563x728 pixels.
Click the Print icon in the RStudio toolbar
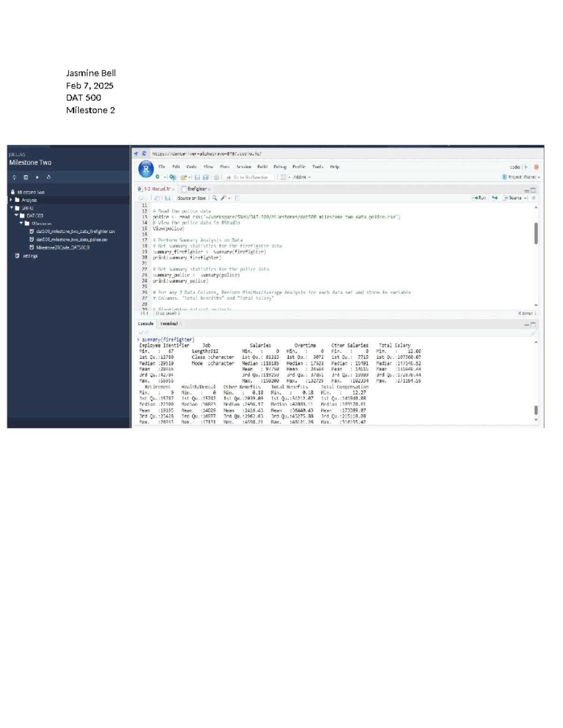(x=216, y=177)
